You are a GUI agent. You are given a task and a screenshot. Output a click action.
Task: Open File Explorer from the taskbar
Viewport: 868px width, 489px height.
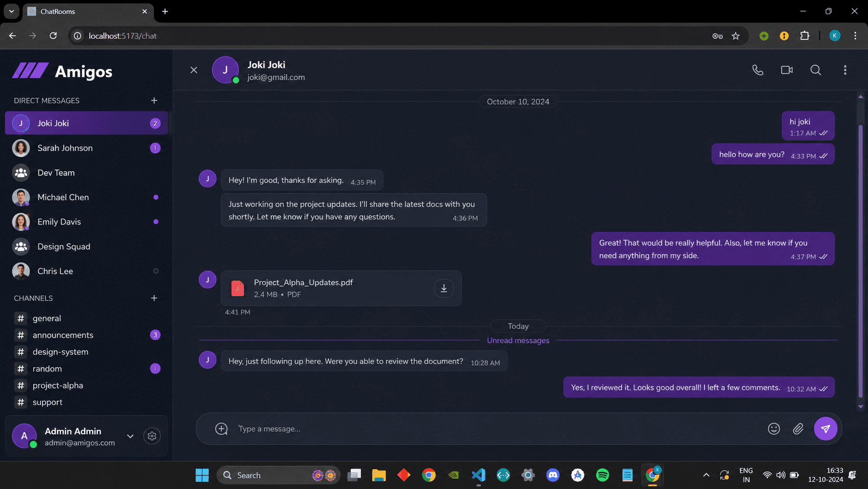coord(379,475)
